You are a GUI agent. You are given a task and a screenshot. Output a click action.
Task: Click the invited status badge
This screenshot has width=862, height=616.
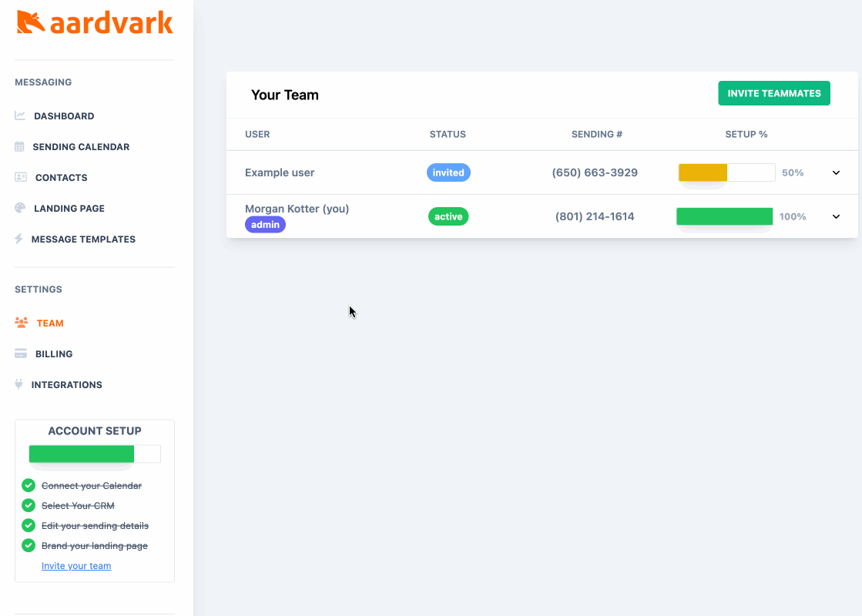[x=448, y=172]
